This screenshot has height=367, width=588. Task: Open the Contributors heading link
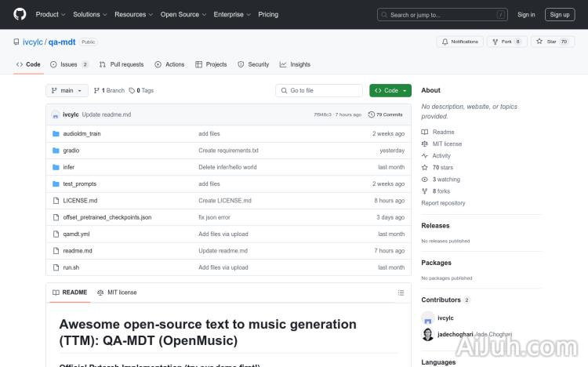tap(445, 300)
